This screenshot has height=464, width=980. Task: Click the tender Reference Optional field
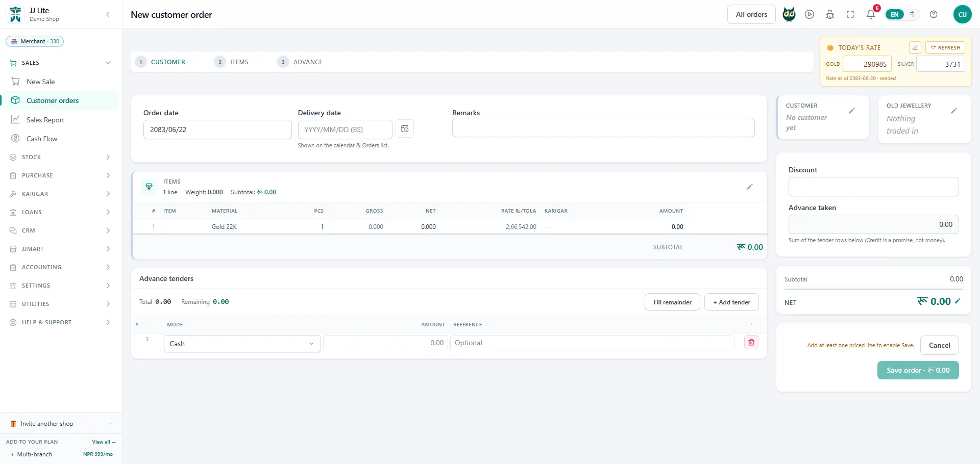pos(592,343)
